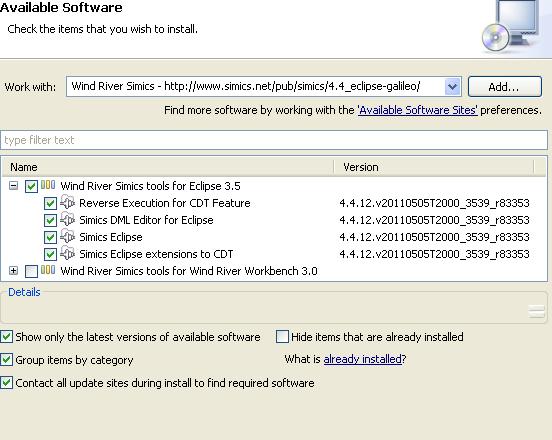Click version text of Simics Eclipse extensions to CDT

[434, 254]
